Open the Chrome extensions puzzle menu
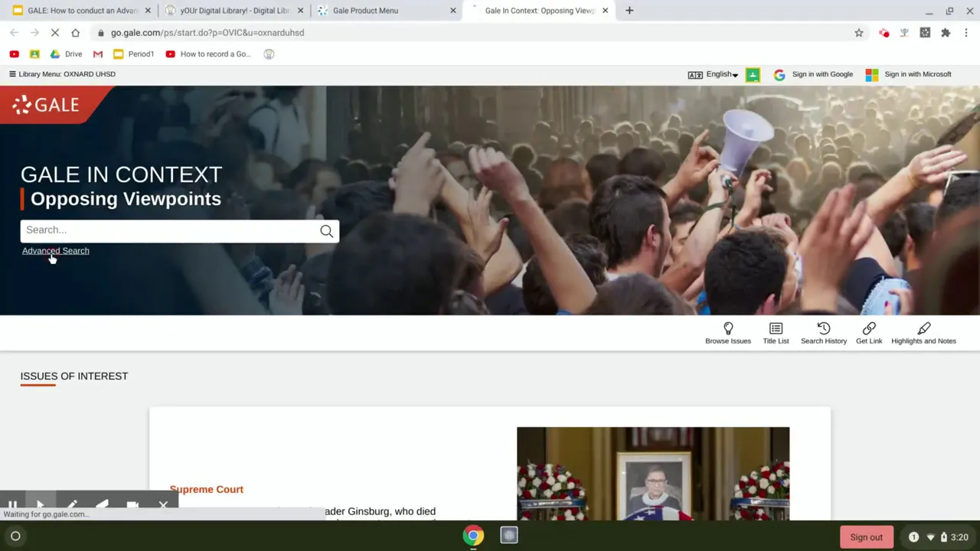Screen dimensions: 980x551 point(946,33)
